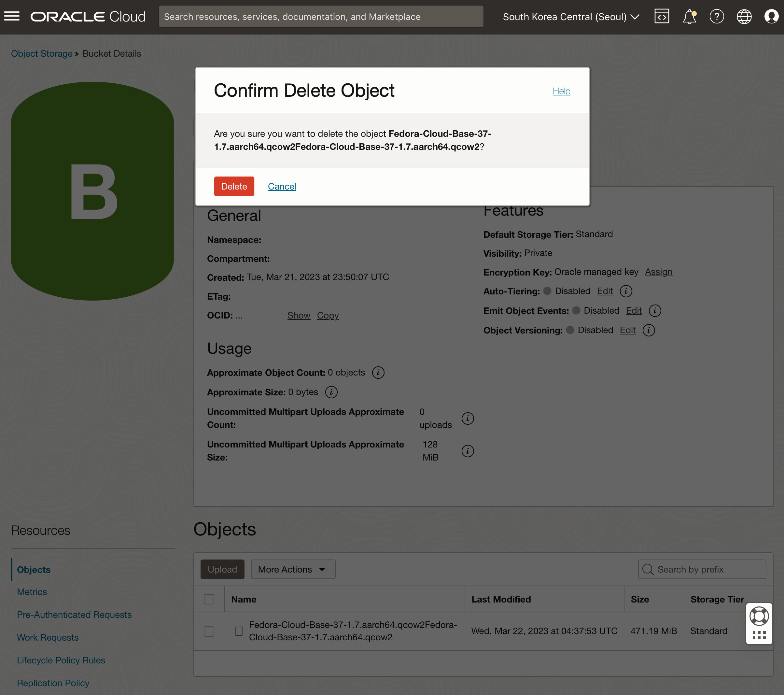Check the Fedora qcow2 object row checkbox

click(209, 631)
